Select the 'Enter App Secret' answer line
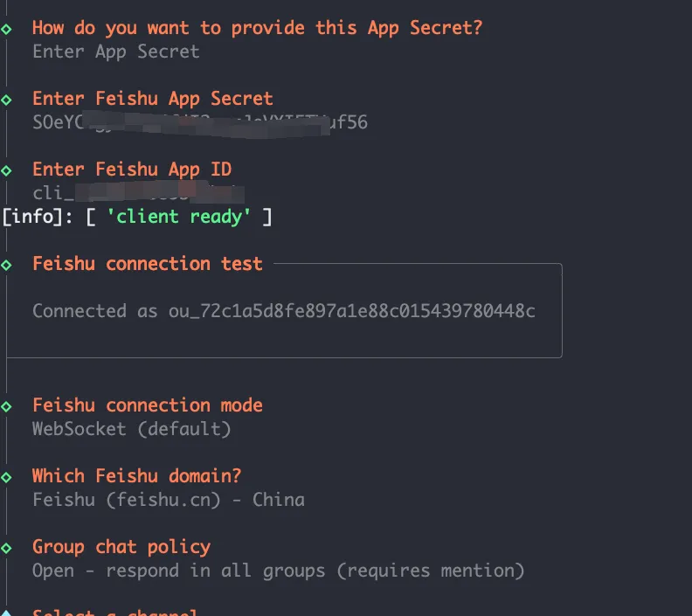The width and height of the screenshot is (692, 616). click(115, 52)
